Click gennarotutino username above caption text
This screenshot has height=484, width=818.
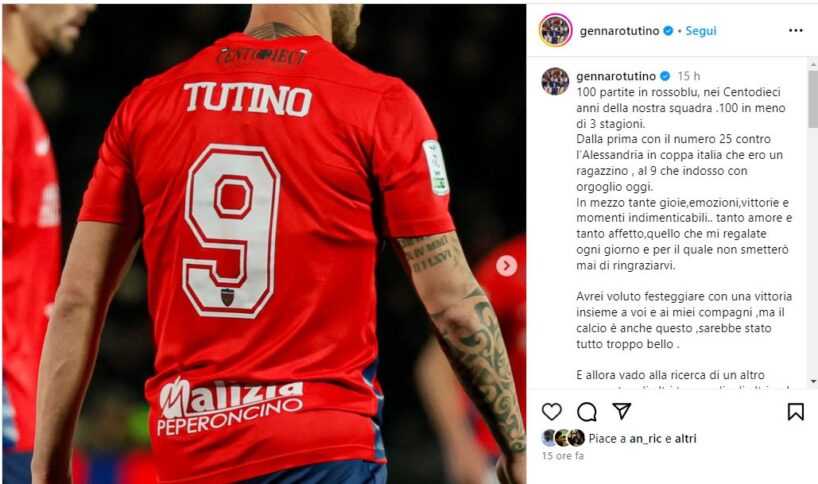coord(616,76)
